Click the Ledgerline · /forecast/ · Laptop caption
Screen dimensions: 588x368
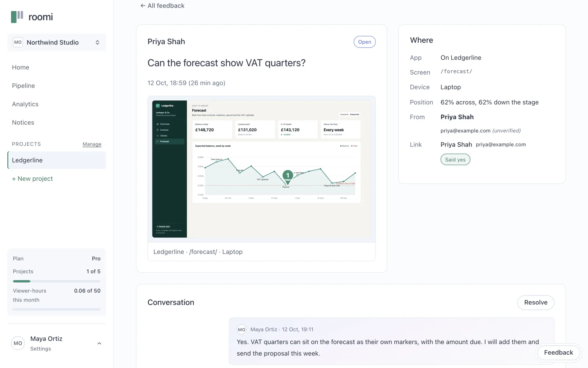point(198,252)
